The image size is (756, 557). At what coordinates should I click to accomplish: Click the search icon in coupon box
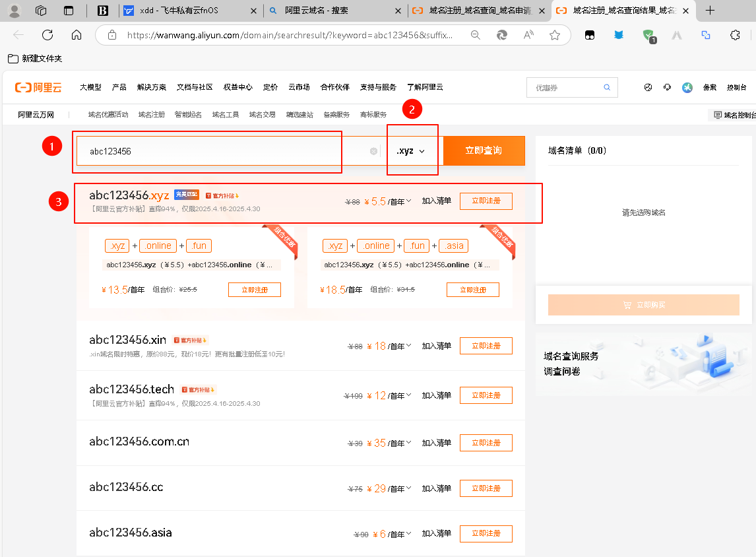(607, 87)
